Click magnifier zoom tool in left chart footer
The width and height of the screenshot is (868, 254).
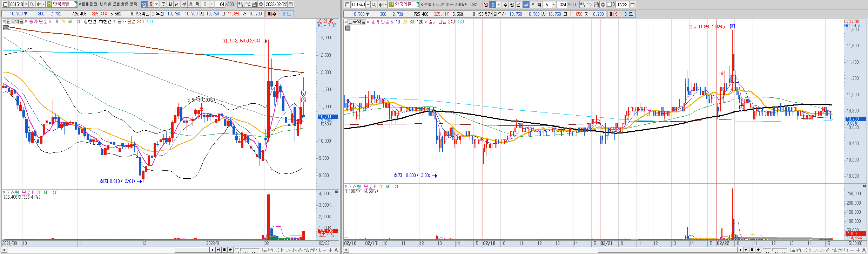click(x=318, y=250)
